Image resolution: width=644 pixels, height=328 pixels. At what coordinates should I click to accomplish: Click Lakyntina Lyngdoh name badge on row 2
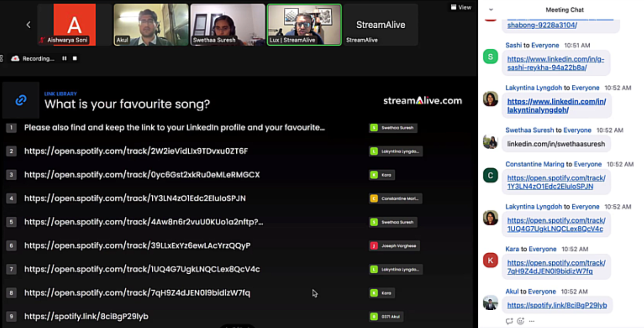[396, 151]
